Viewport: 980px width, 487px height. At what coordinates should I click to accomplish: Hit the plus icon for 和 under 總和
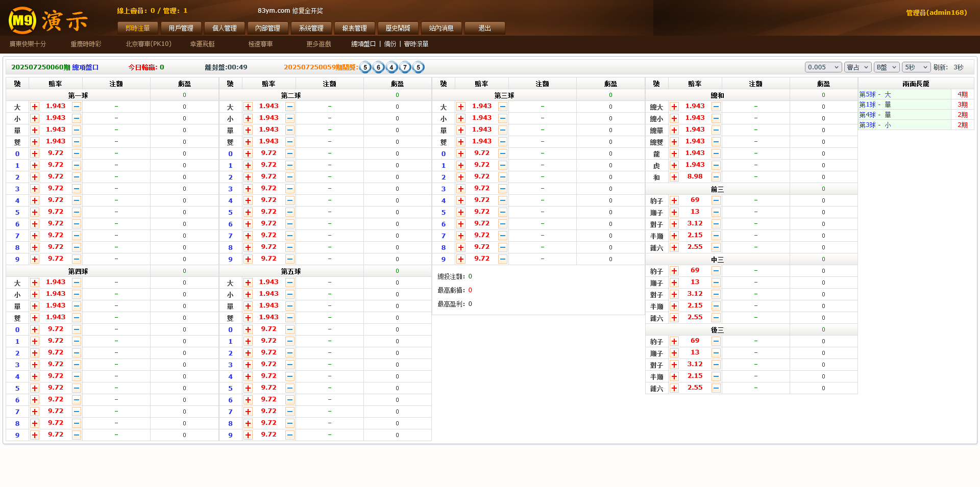[x=674, y=177]
